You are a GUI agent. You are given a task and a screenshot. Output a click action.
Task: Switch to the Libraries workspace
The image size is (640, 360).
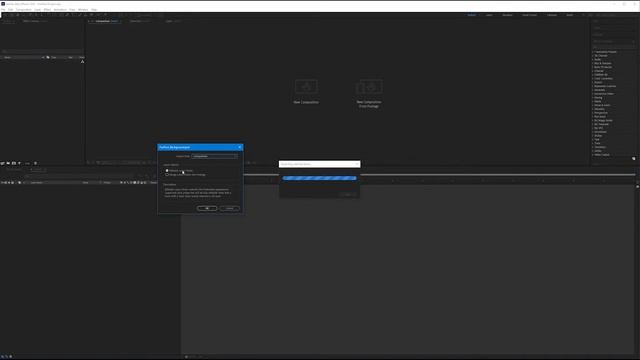tap(552, 15)
